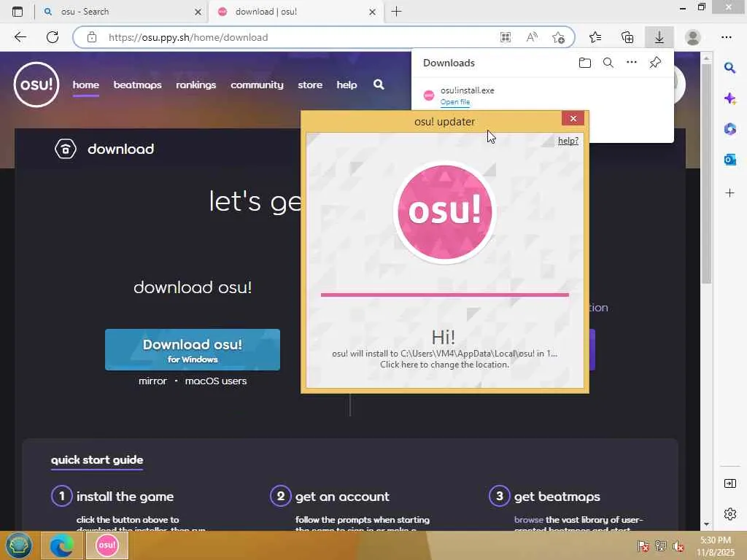This screenshot has height=560, width=747.
Task: Click the osu! updater progress bar
Action: pyautogui.click(x=445, y=295)
